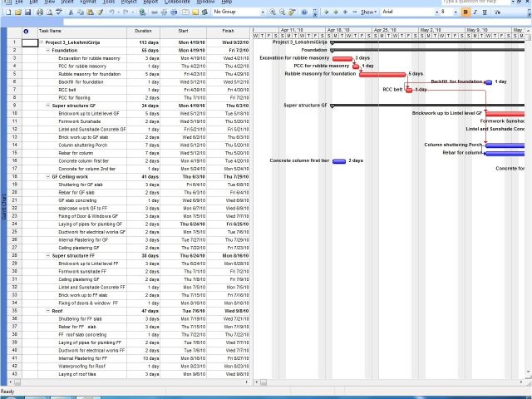Click the Indent task green arrow
Viewport: 532px width, 399px height.
click(335, 12)
